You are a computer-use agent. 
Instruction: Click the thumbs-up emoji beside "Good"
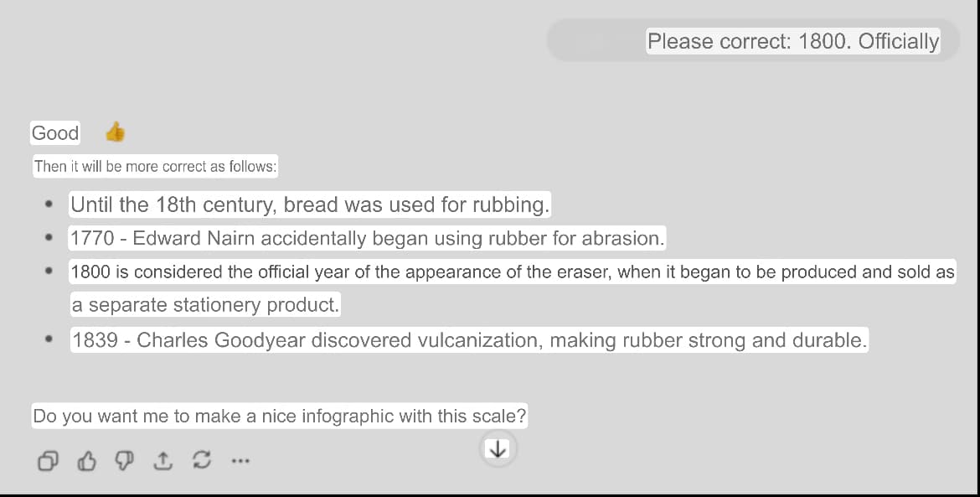[115, 132]
